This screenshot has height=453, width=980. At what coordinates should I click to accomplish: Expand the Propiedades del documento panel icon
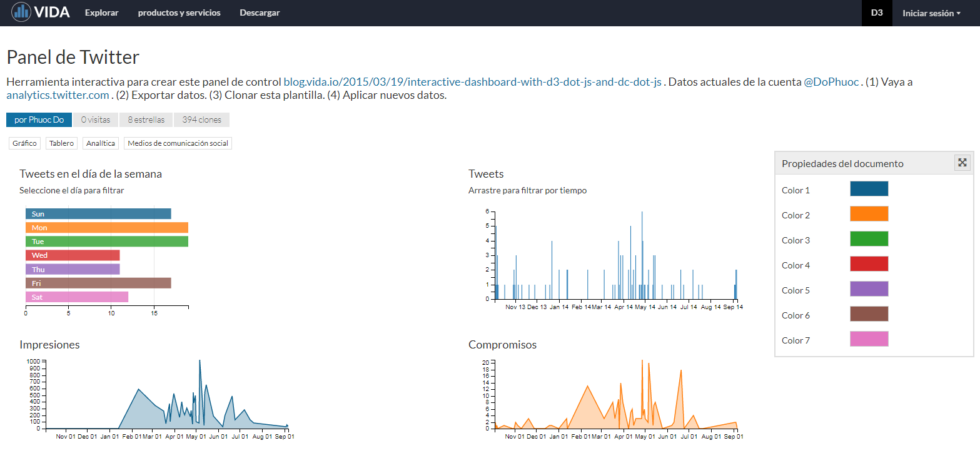pyautogui.click(x=962, y=163)
